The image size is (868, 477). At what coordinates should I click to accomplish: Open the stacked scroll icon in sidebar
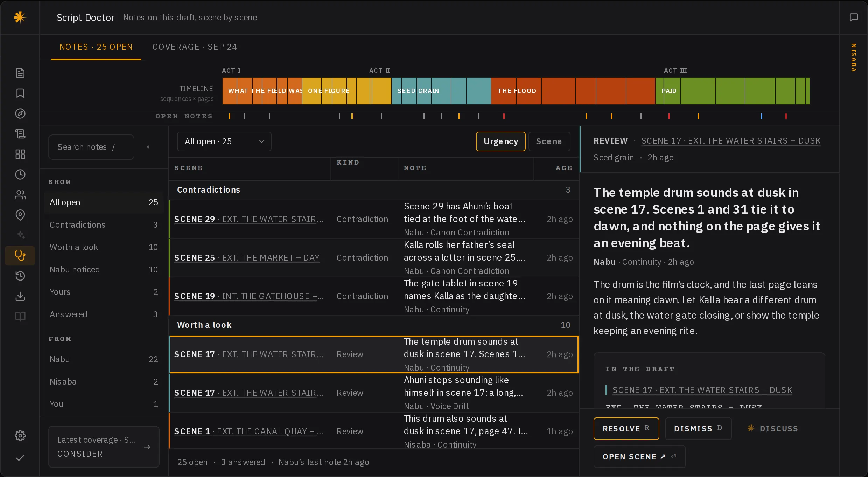point(20,134)
